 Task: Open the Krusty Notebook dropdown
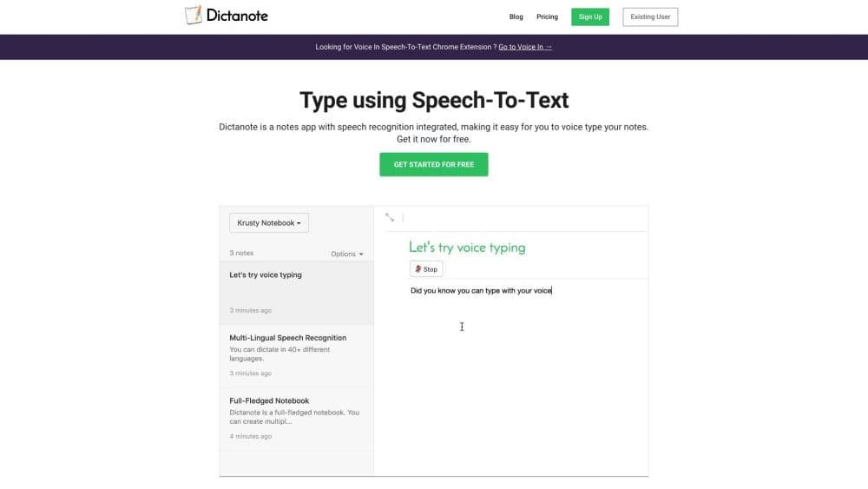click(269, 223)
